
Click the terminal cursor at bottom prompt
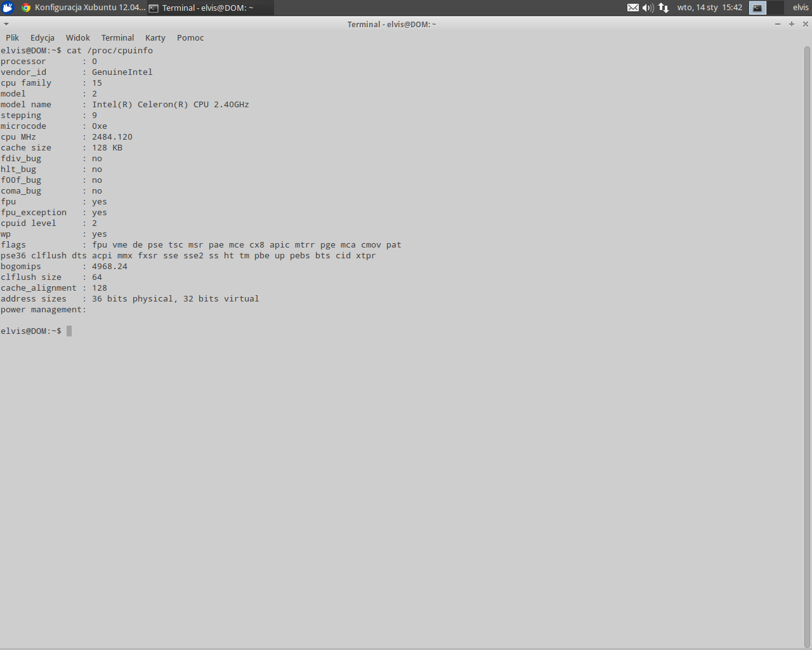click(69, 331)
